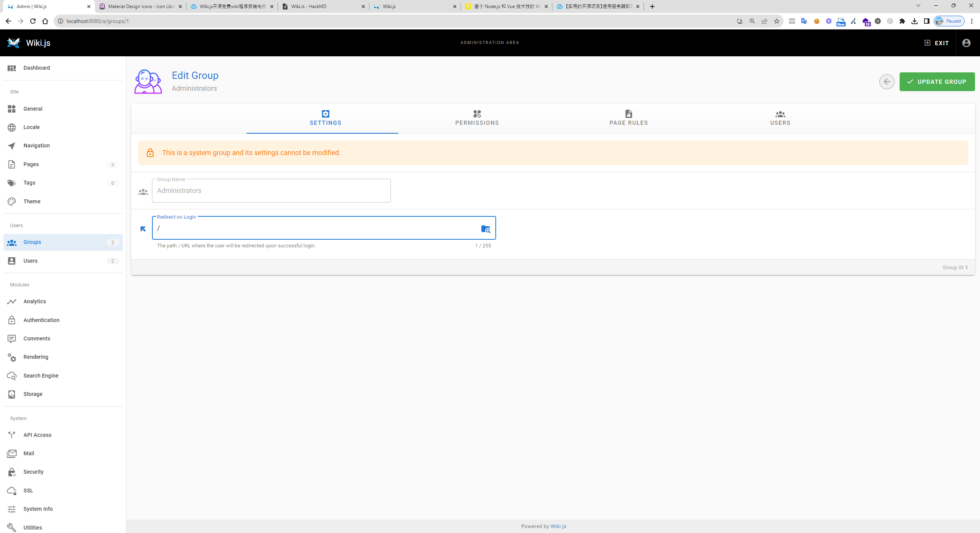Viewport: 980px width, 533px height.
Task: Open the group's Users tab
Action: tap(780, 118)
